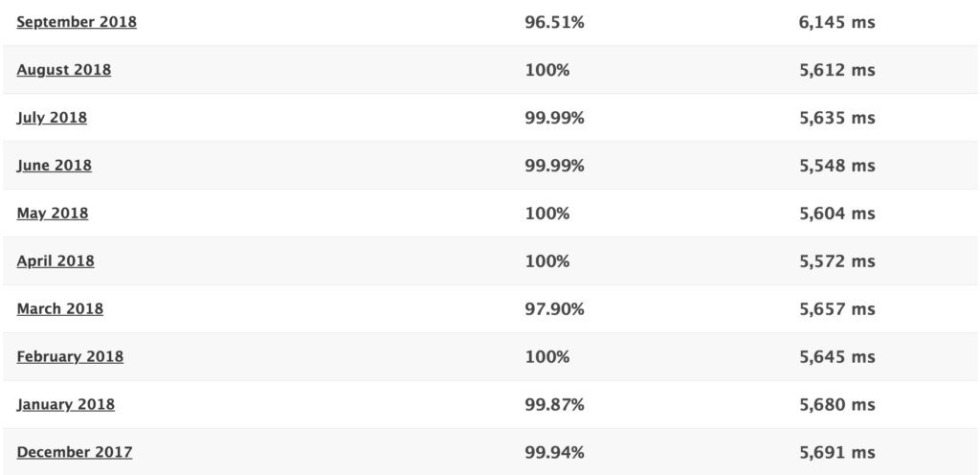Click the 5,572 ms response time
The image size is (980, 475).
pos(836,261)
